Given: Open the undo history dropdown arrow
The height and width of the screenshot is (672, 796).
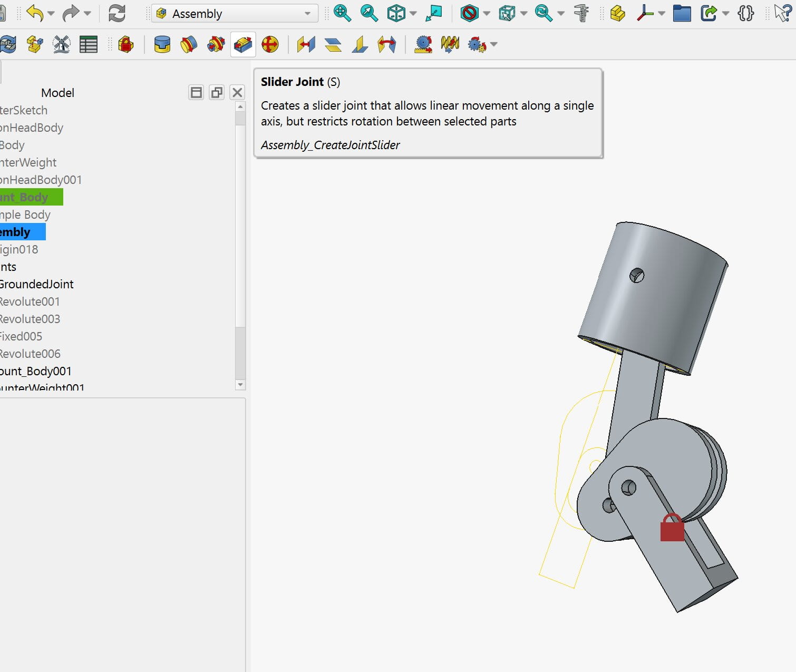Looking at the screenshot, I should (51, 14).
